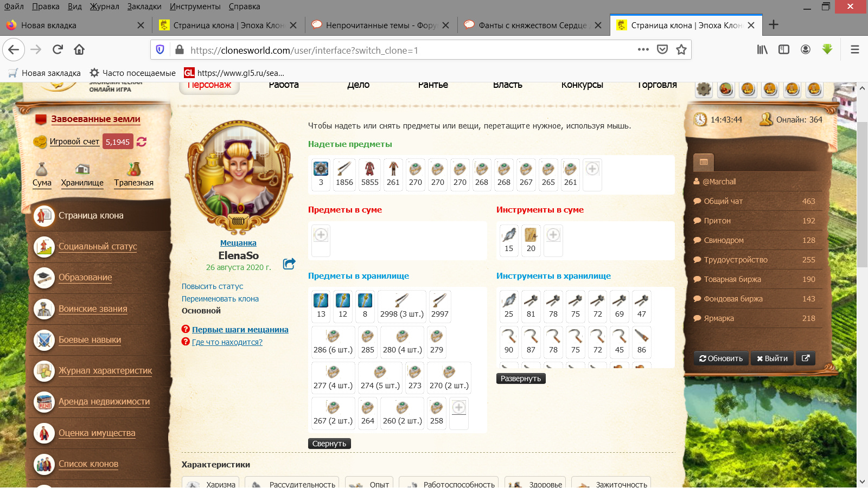This screenshot has height=488, width=868.
Task: Open the Социальный статус sidebar link
Action: [98, 246]
